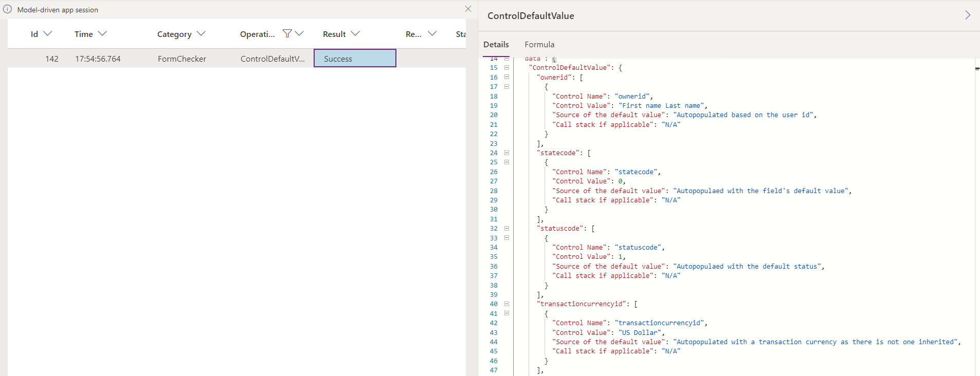
Task: Open the Category column dropdown chevron
Action: pyautogui.click(x=201, y=33)
